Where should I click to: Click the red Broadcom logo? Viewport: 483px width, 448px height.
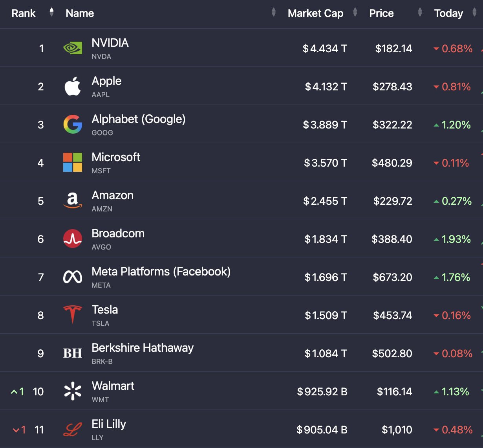click(73, 239)
